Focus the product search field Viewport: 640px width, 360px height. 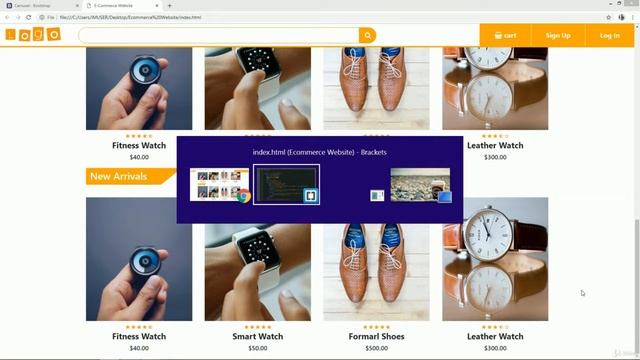(x=219, y=36)
